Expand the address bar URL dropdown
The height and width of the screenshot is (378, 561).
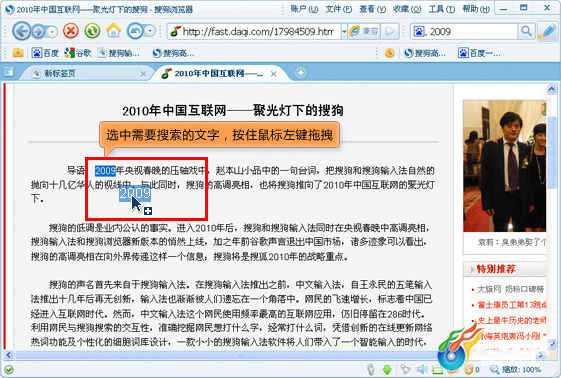coord(344,31)
